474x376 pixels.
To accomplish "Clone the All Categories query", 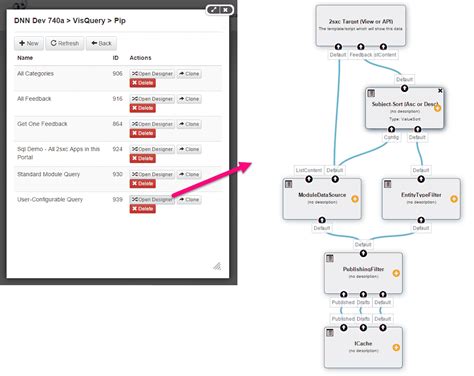I will pos(189,74).
